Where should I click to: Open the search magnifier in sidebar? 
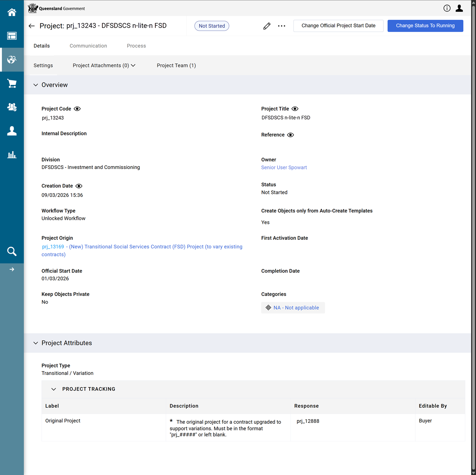tap(12, 252)
